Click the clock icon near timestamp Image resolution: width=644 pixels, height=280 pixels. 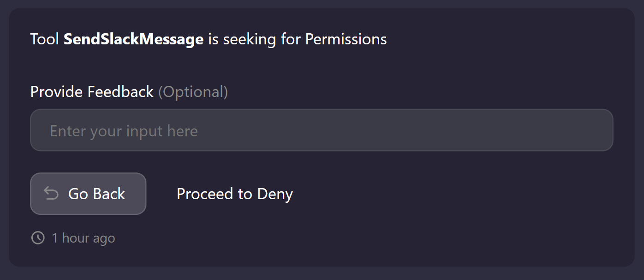point(38,238)
